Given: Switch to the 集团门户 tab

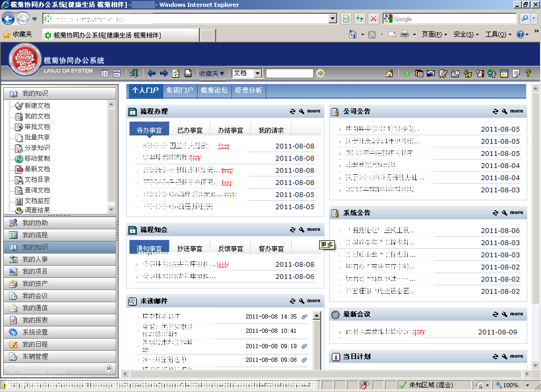Looking at the screenshot, I should (180, 90).
